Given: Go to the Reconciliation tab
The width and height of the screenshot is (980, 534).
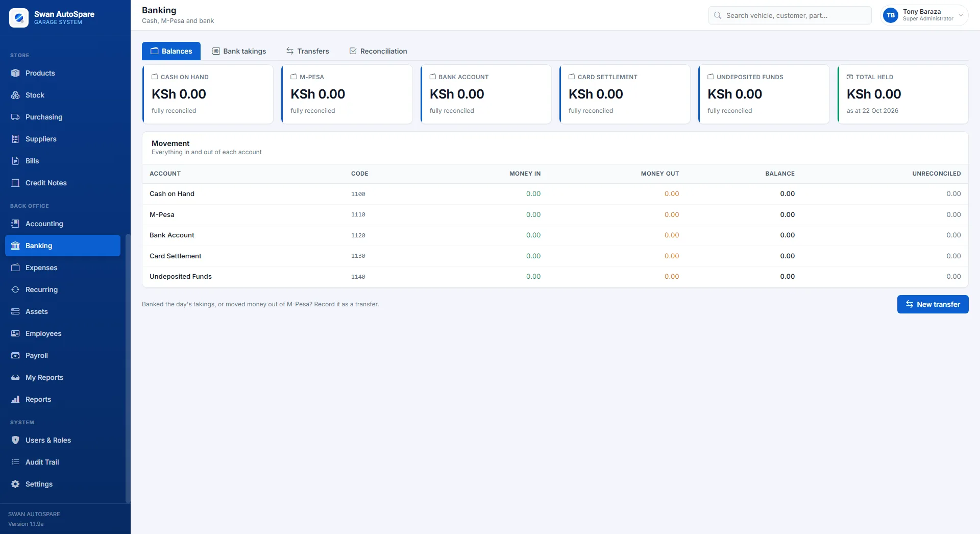Looking at the screenshot, I should (378, 51).
